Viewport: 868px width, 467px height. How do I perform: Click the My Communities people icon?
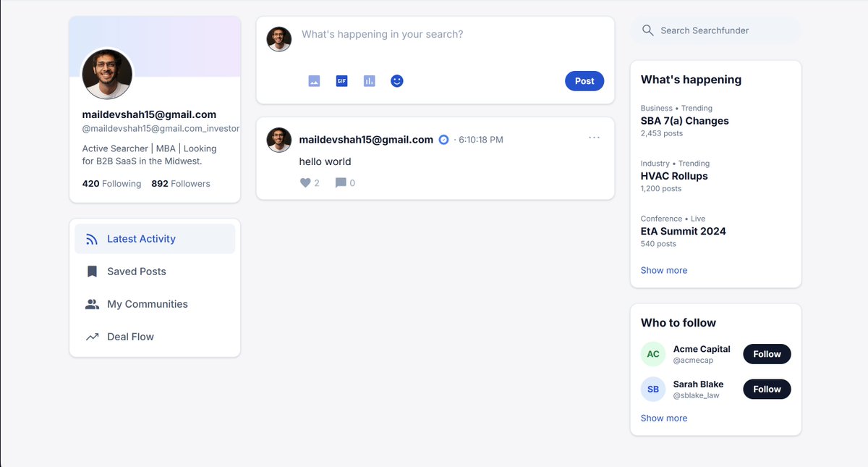coord(92,304)
